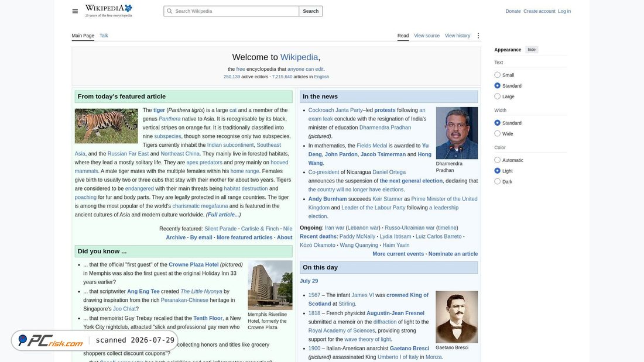
Task: Open the tiger article link
Action: 159,110
